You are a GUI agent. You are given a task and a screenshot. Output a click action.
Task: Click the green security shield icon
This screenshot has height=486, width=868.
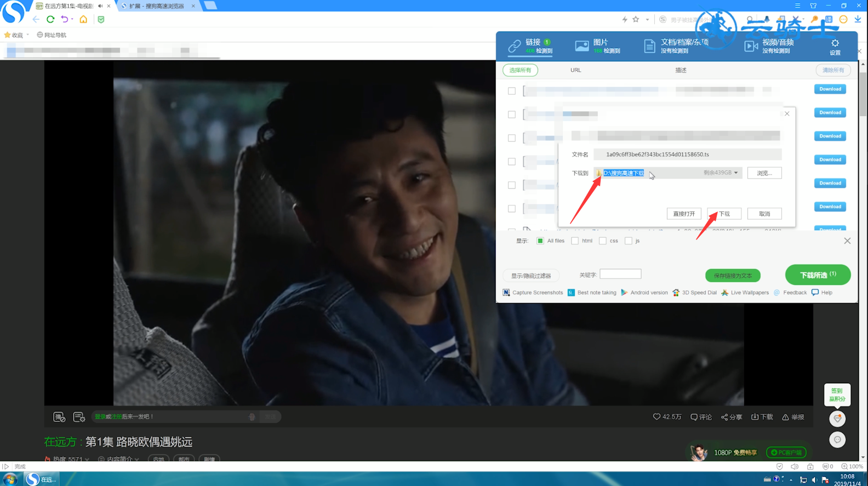click(x=101, y=19)
